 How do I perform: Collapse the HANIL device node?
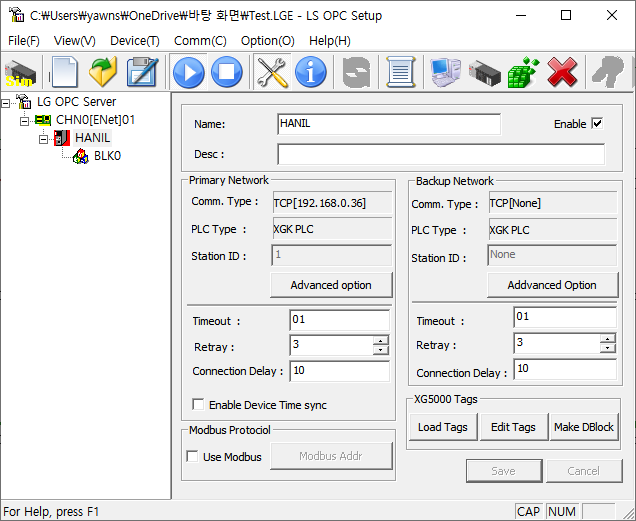coord(43,140)
